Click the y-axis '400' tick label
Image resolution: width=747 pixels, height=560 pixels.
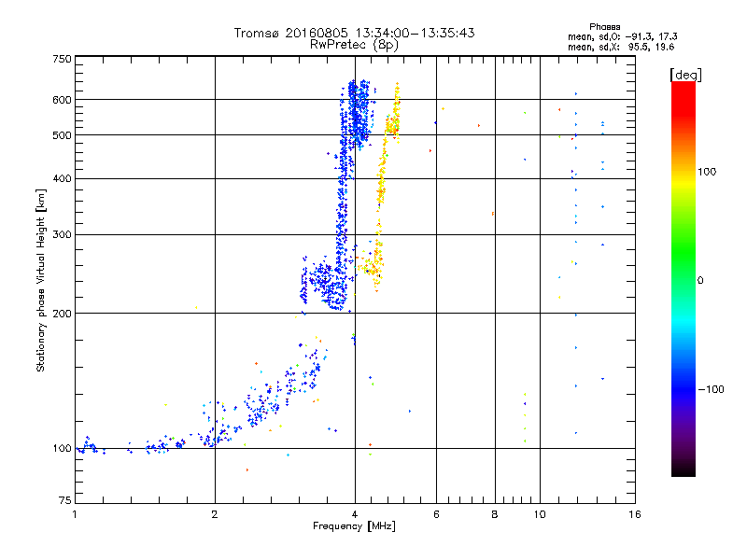(x=62, y=178)
